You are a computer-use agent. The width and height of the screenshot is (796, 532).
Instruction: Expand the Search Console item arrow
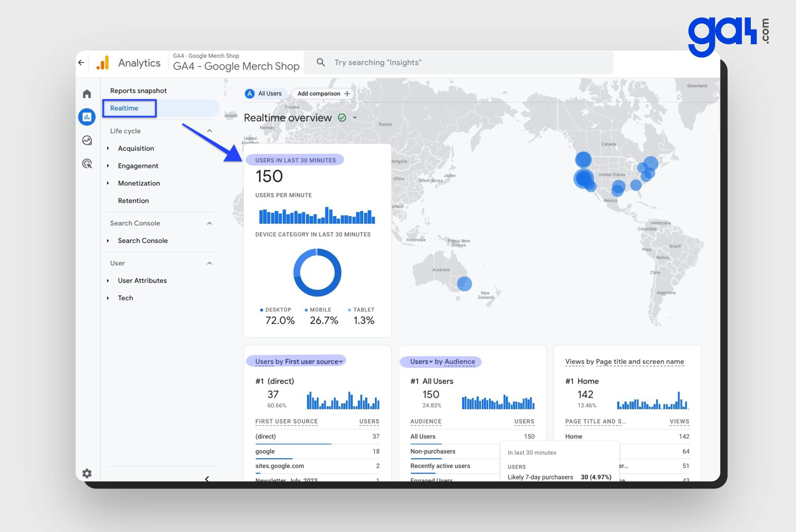[x=108, y=241]
